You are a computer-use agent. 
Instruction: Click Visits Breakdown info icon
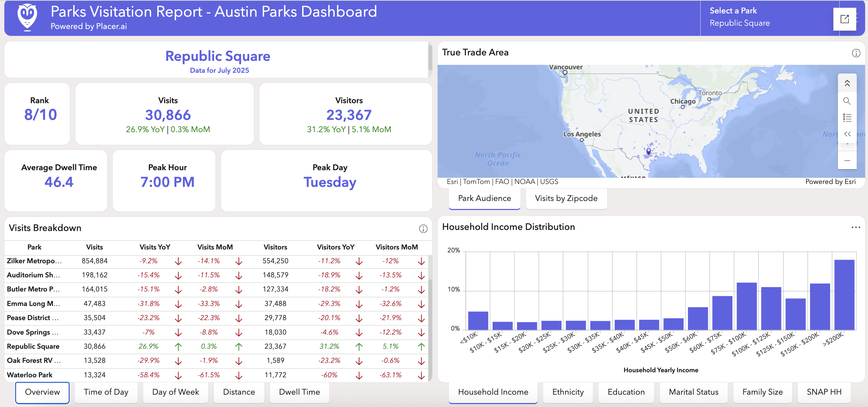(423, 228)
